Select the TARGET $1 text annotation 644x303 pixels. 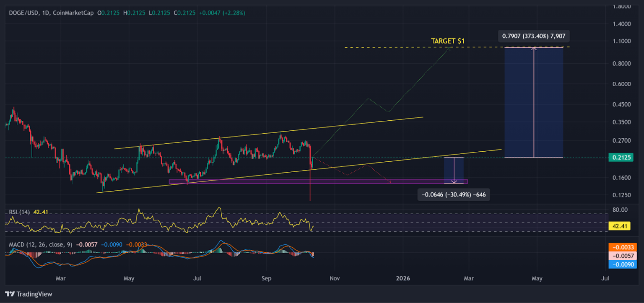(x=447, y=41)
